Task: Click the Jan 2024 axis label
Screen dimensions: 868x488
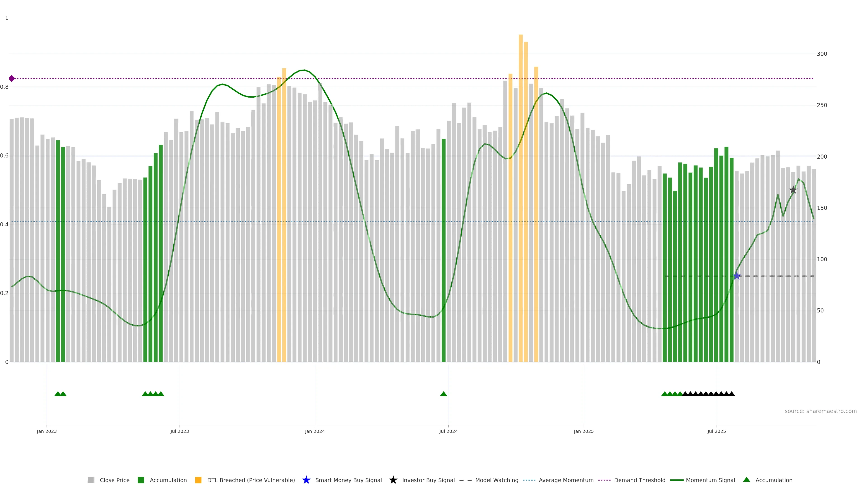Action: click(315, 431)
